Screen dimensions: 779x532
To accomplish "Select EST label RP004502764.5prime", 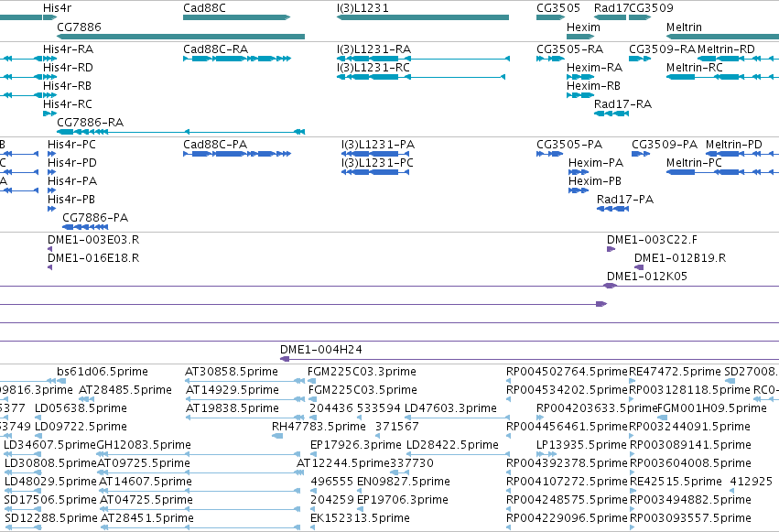I will coord(567,372).
